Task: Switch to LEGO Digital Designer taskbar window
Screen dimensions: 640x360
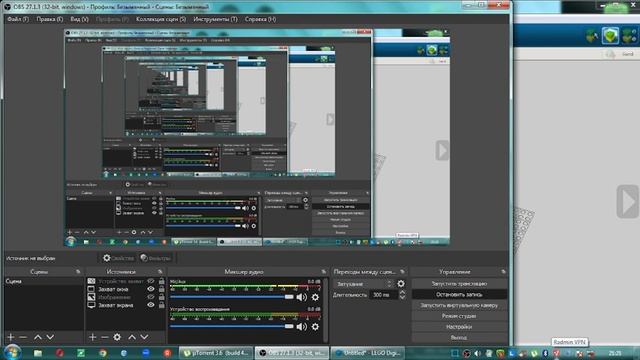Action: tap(369, 353)
